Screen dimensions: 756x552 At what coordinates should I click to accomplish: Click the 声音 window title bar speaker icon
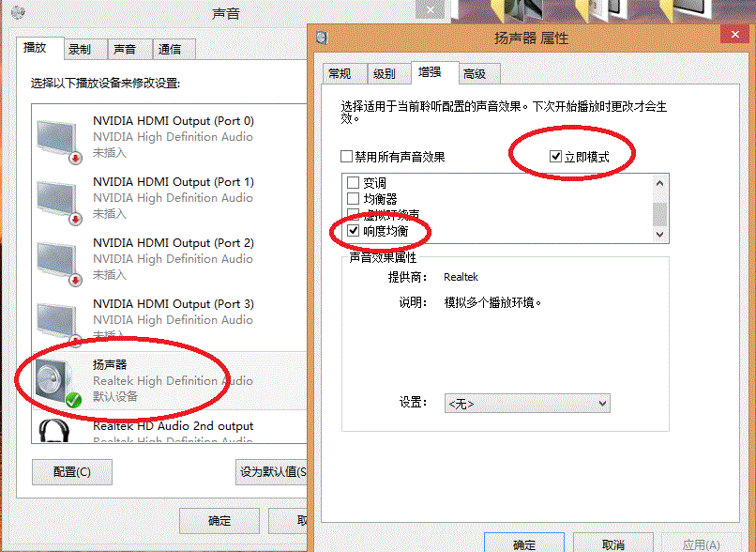tap(16, 13)
